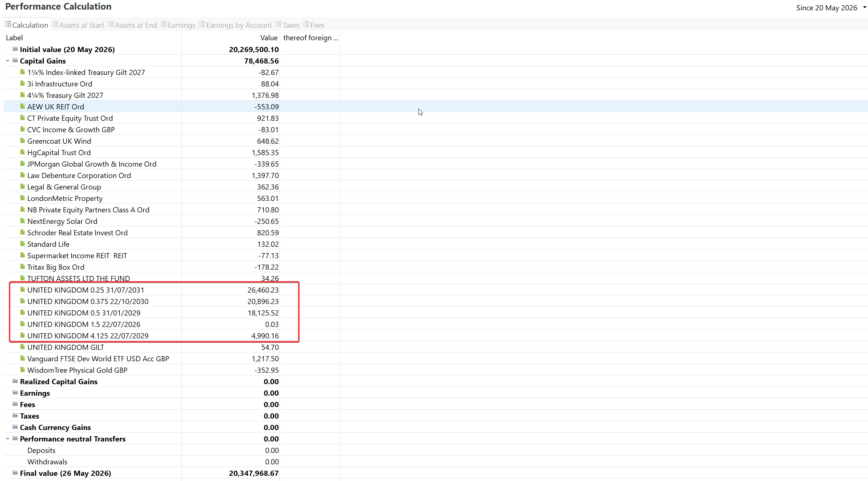The width and height of the screenshot is (868, 481).
Task: Click the security icon for Law Debenture Corporation Ord
Action: [23, 175]
